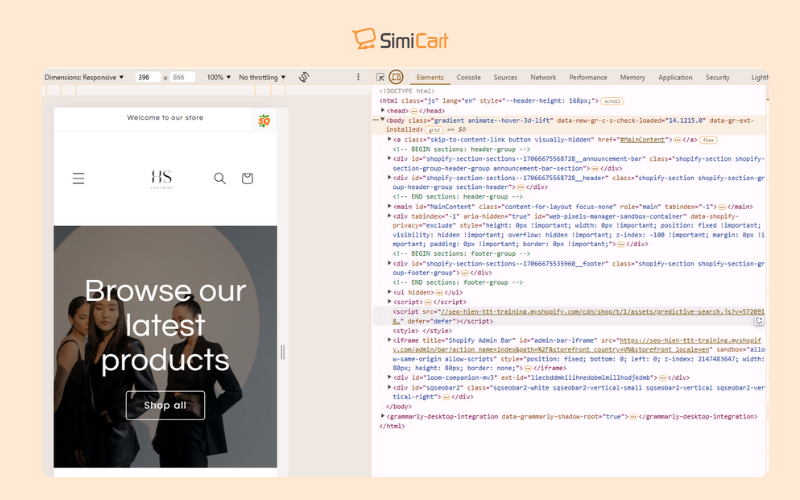800x500 pixels.
Task: Switch to the Console tab
Action: [x=468, y=77]
